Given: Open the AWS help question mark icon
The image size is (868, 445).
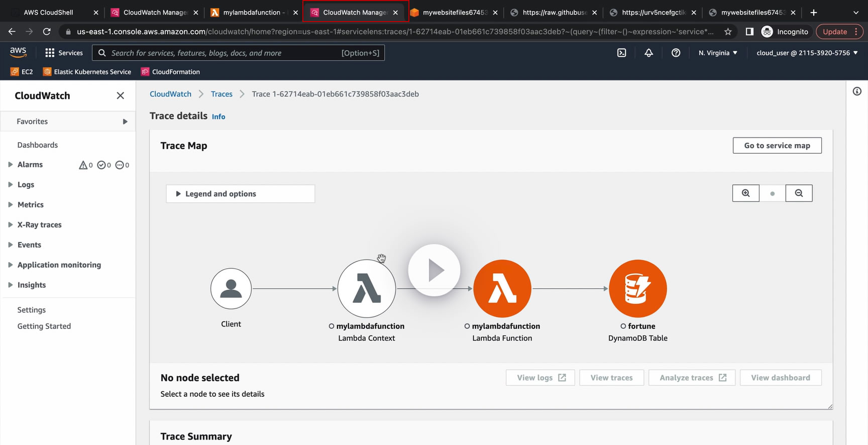Looking at the screenshot, I should (x=676, y=53).
